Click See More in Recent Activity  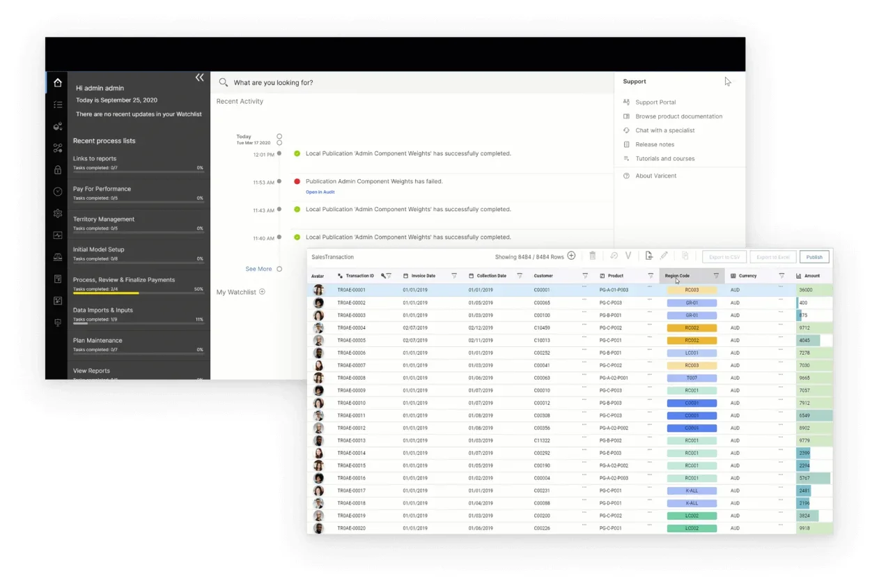pos(258,269)
